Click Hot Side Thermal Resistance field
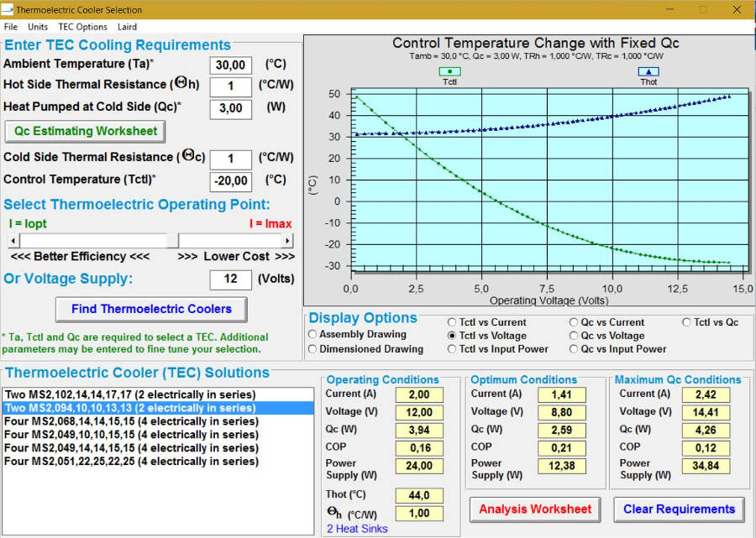The width and height of the screenshot is (756, 538). coord(230,86)
